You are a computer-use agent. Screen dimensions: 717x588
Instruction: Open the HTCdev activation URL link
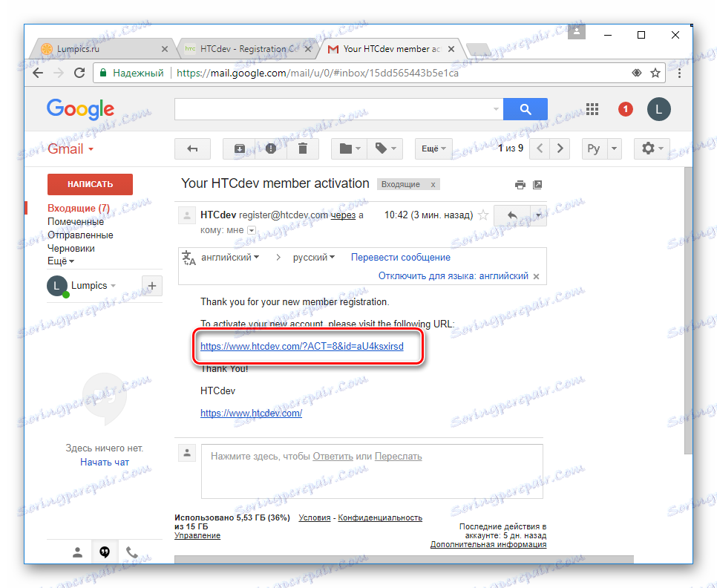coord(302,346)
